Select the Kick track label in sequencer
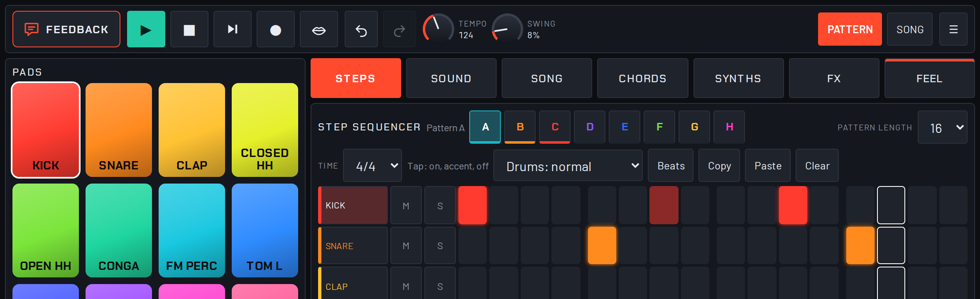The image size is (980, 299). [353, 206]
